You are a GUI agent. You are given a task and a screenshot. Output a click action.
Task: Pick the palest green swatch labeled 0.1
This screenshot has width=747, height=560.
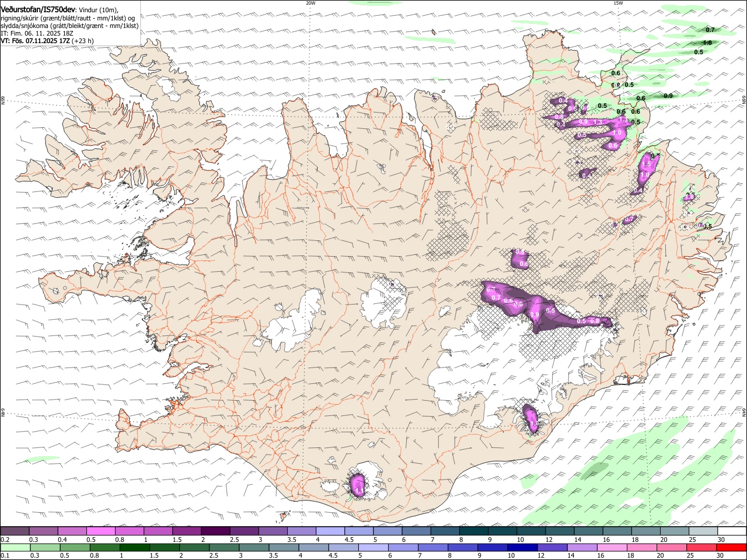coord(15,547)
